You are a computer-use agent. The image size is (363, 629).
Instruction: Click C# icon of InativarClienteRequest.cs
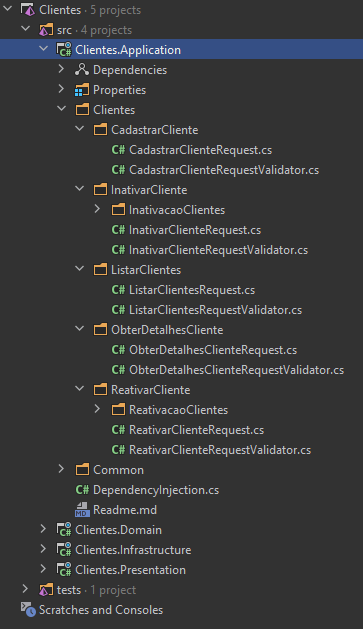pos(118,230)
